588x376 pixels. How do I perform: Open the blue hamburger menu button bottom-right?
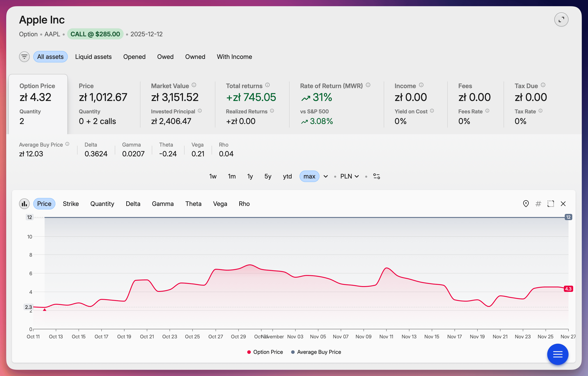(558, 354)
